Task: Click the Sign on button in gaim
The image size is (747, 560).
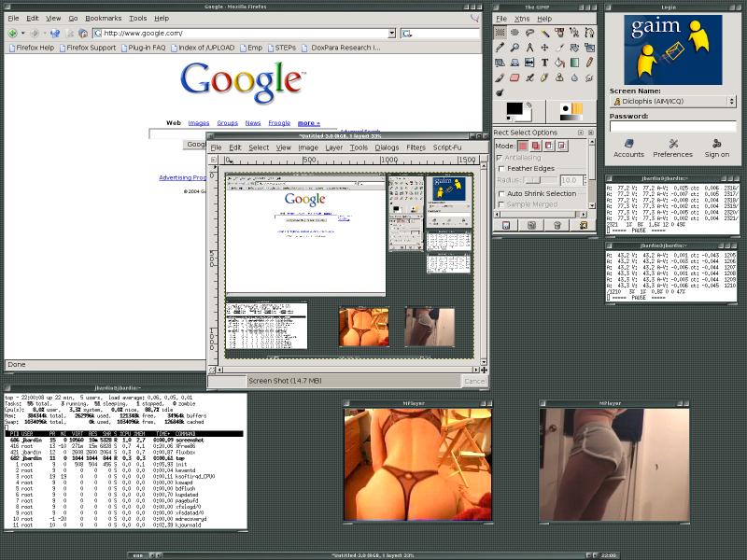Action: pos(717,148)
